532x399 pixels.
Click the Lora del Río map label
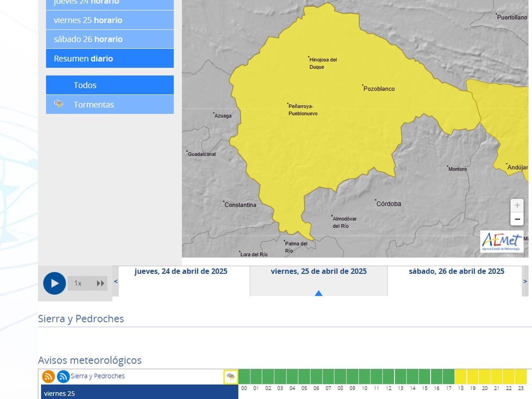[x=254, y=254]
